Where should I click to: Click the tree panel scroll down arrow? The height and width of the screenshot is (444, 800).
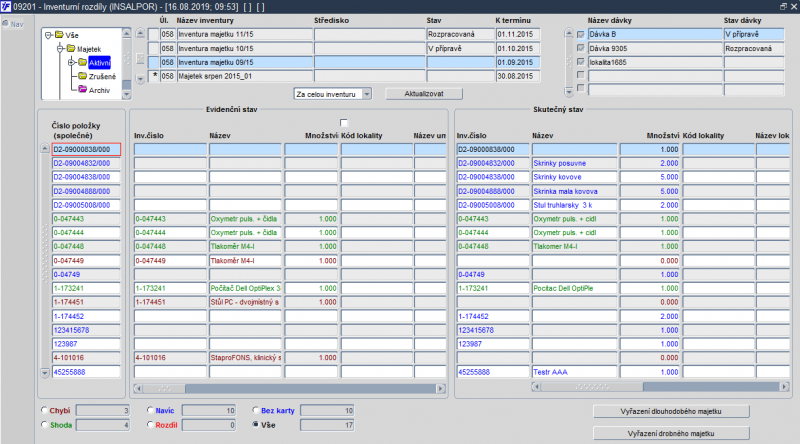tap(127, 94)
